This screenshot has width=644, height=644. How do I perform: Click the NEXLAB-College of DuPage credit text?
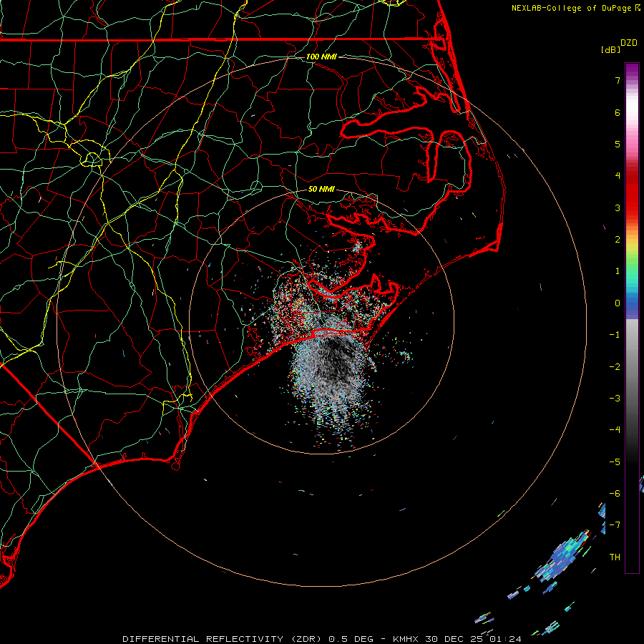572,8
